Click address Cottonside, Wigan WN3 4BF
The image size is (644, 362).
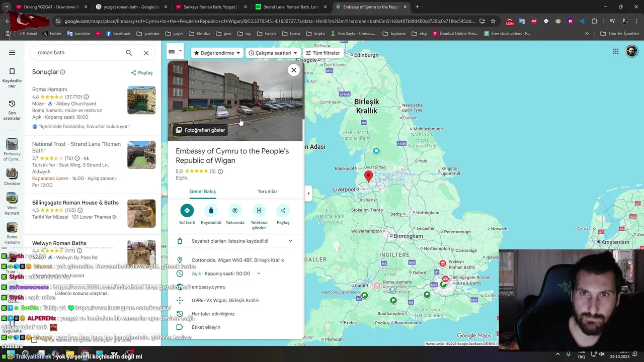click(x=238, y=260)
